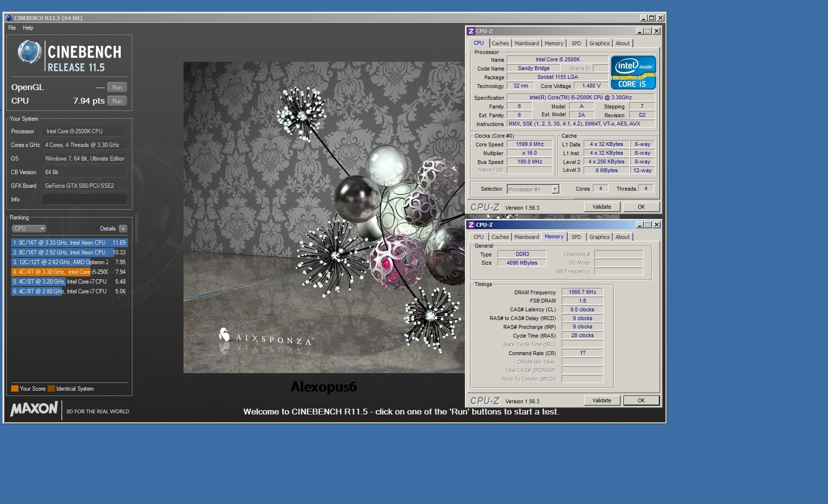Close the upper CPU-Z window
The height and width of the screenshot is (504, 828).
(x=657, y=31)
